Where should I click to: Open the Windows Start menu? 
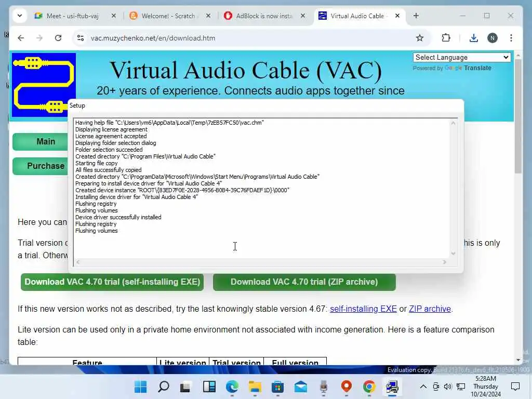140,387
